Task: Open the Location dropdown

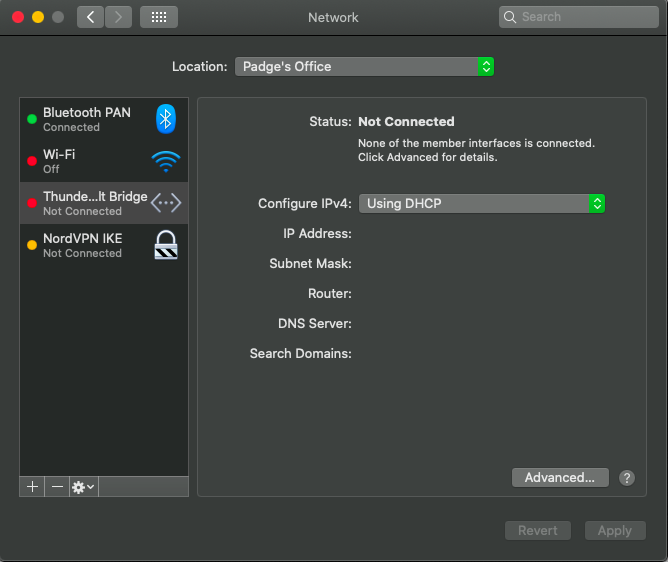Action: click(x=364, y=66)
